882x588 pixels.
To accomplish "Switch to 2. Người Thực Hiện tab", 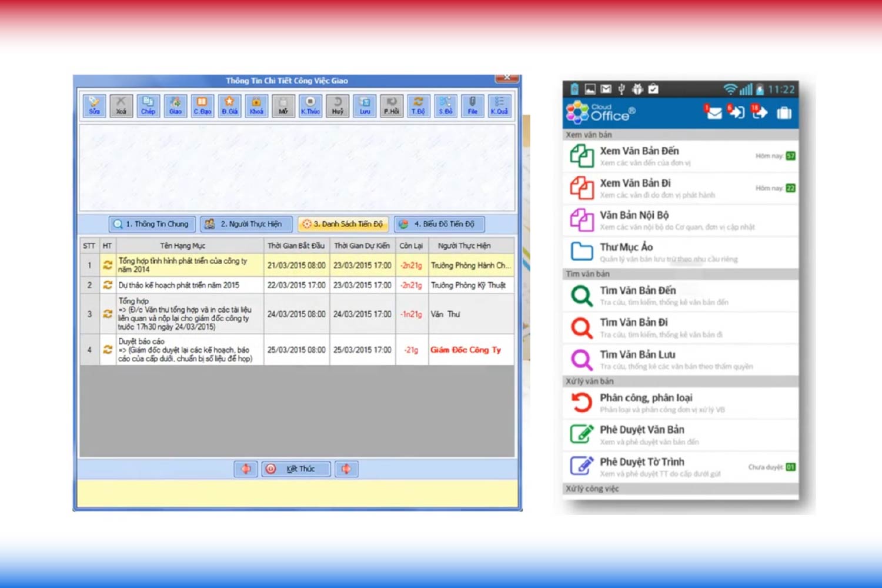I will tap(246, 224).
